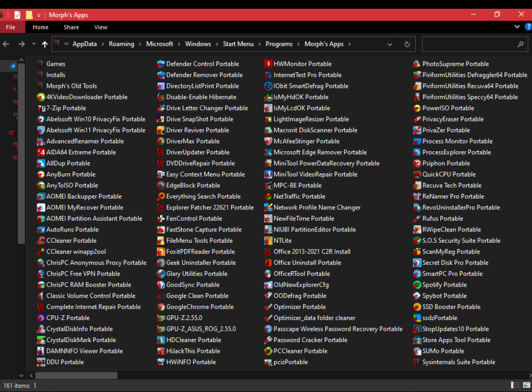Image resolution: width=532 pixels, height=392 pixels.
Task: Expand the AppData breadcrumb chevron
Action: 103,44
